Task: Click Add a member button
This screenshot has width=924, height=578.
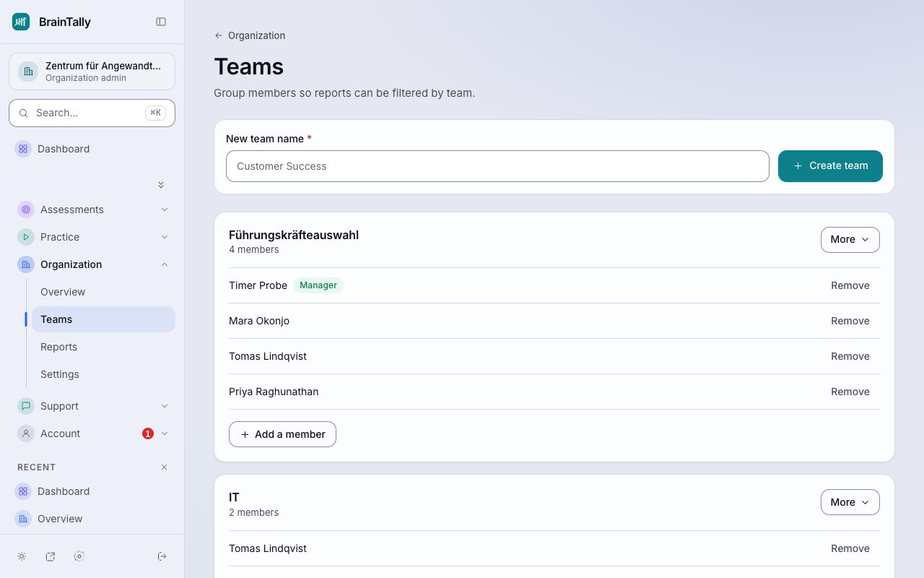Action: [x=282, y=434]
